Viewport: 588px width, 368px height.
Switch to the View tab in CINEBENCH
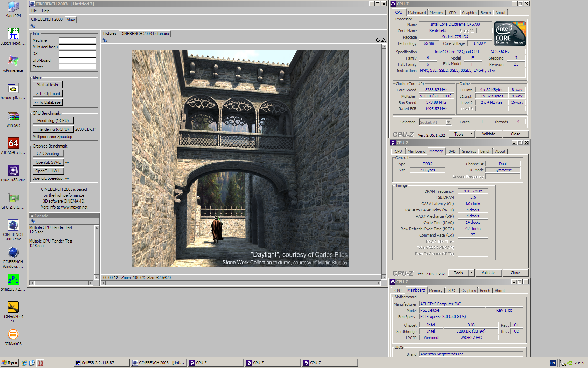coord(71,20)
